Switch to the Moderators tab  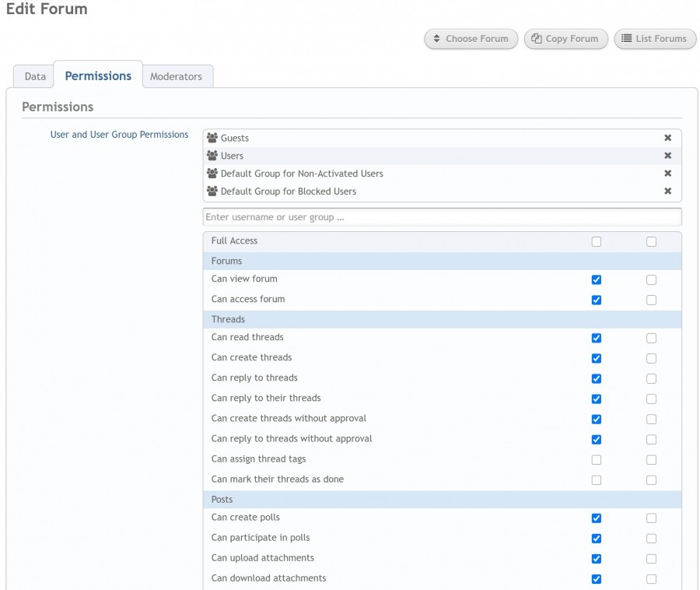[176, 76]
